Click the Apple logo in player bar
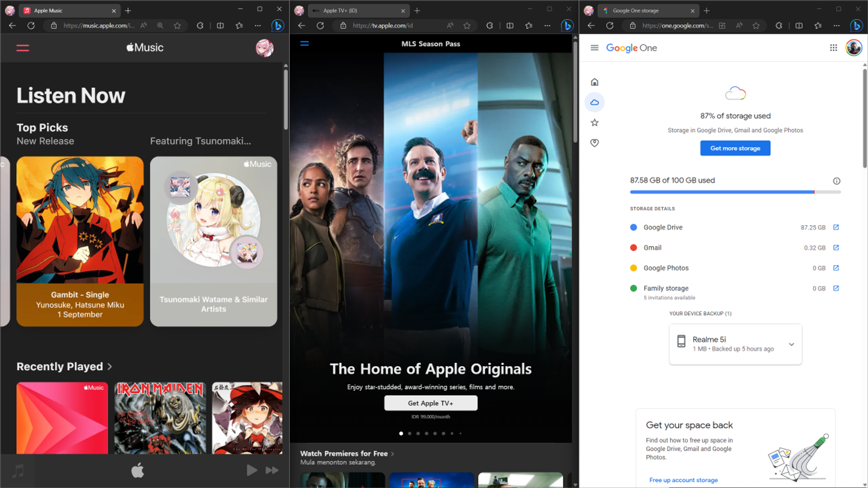The image size is (868, 488). click(x=138, y=471)
